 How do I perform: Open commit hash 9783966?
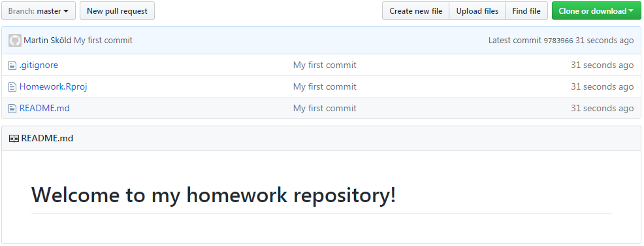tap(558, 41)
